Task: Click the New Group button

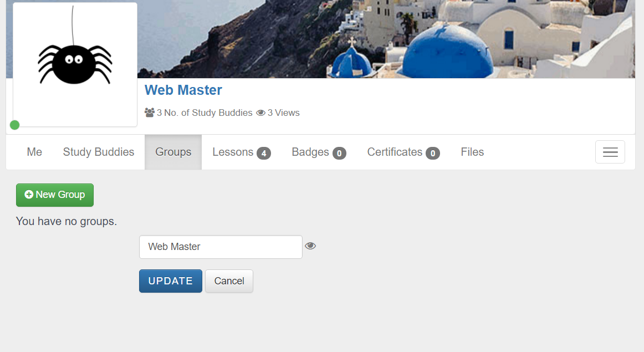Action: pyautogui.click(x=55, y=195)
